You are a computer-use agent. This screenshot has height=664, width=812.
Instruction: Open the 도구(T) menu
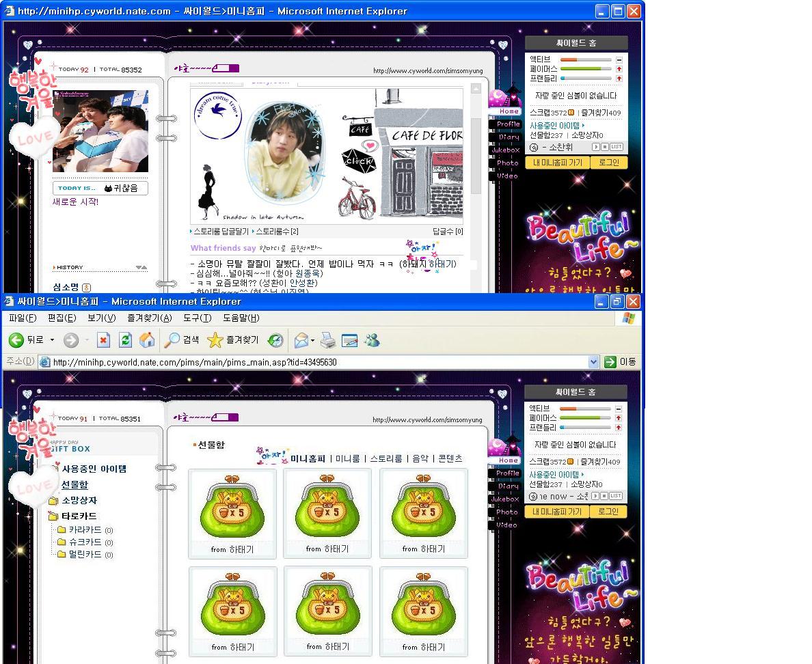pyautogui.click(x=198, y=318)
